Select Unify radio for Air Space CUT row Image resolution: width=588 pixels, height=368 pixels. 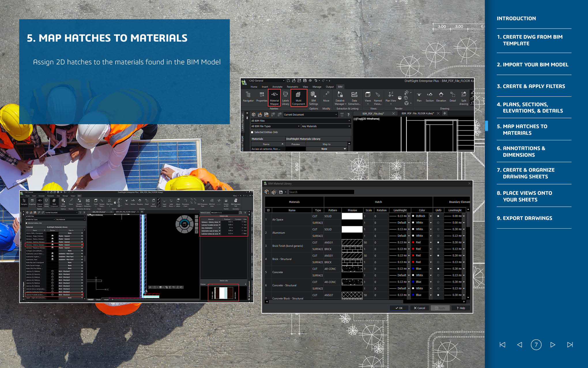(x=438, y=216)
